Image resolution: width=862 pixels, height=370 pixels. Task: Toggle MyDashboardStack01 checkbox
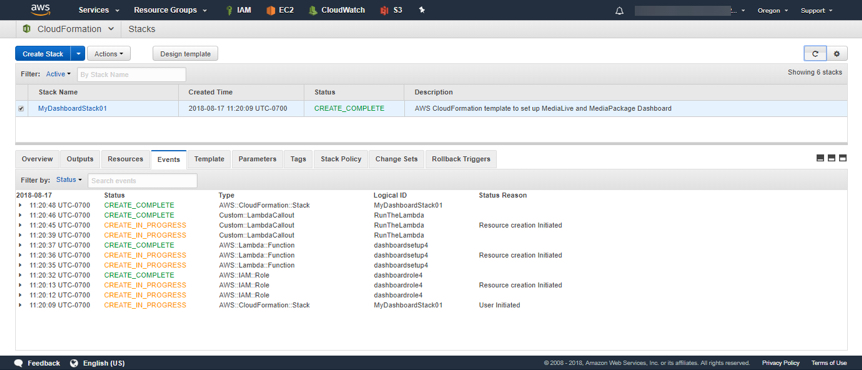point(21,109)
